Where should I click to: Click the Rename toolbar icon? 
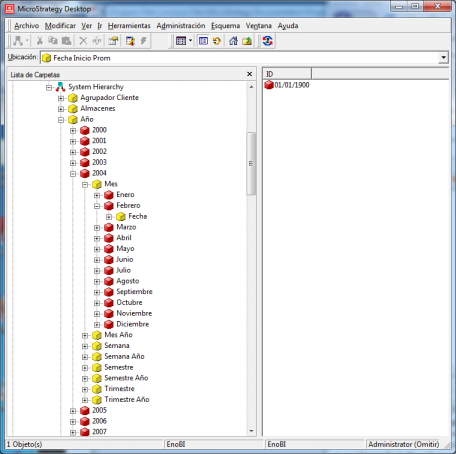97,41
